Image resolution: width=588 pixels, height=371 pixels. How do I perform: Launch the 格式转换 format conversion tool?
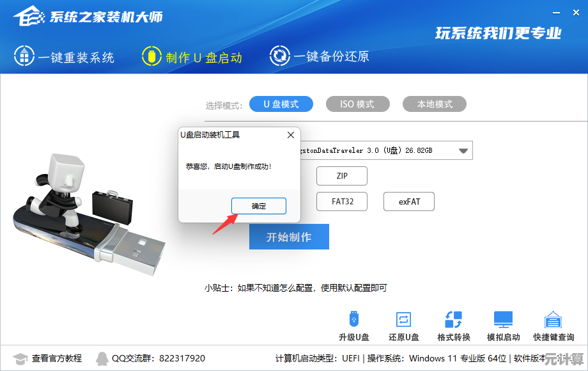[x=453, y=319]
